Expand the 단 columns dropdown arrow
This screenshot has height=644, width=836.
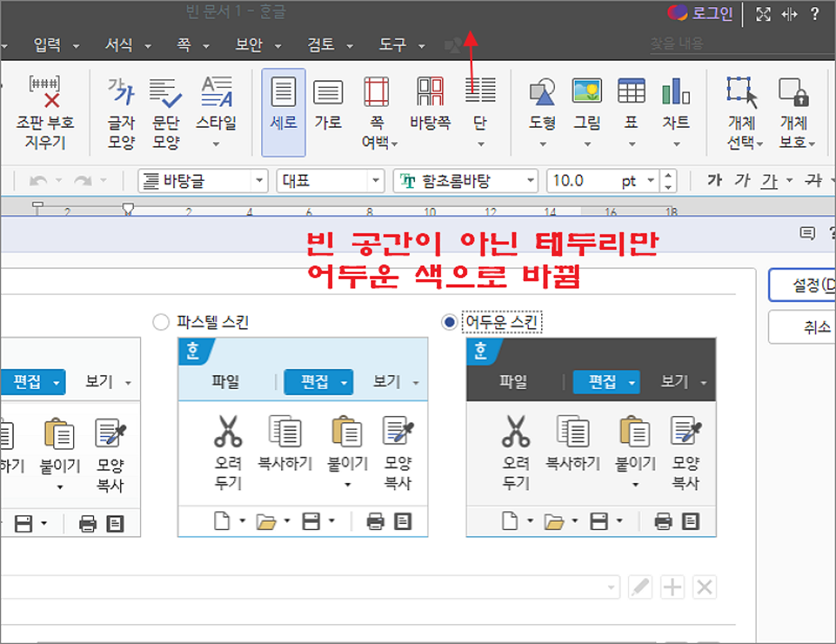tap(480, 144)
